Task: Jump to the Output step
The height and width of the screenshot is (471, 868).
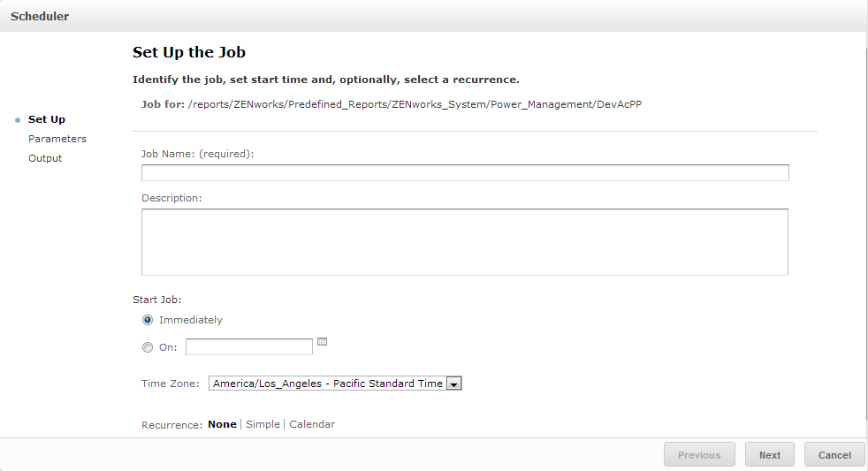Action: [x=45, y=158]
